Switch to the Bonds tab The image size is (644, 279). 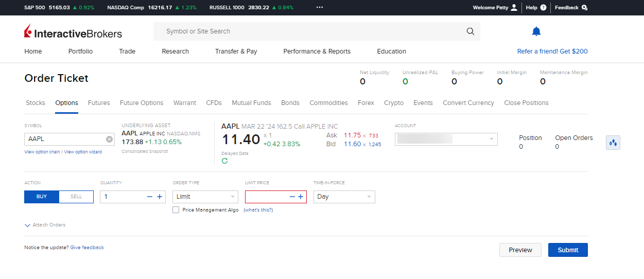pyautogui.click(x=290, y=103)
